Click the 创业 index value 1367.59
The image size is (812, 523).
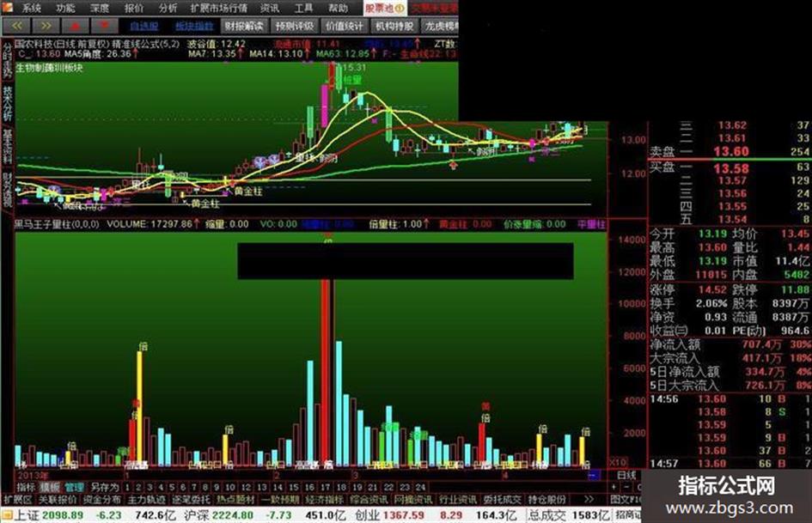click(403, 515)
